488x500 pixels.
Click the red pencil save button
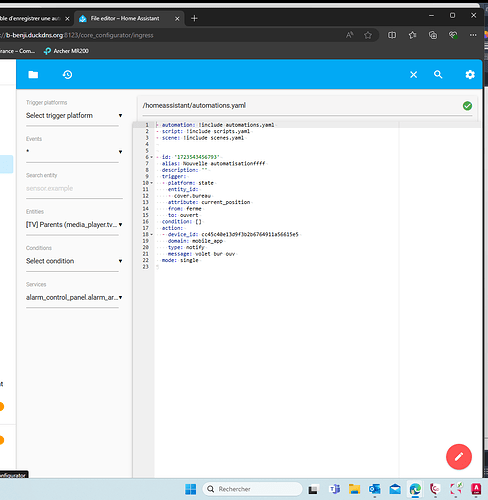(x=459, y=456)
